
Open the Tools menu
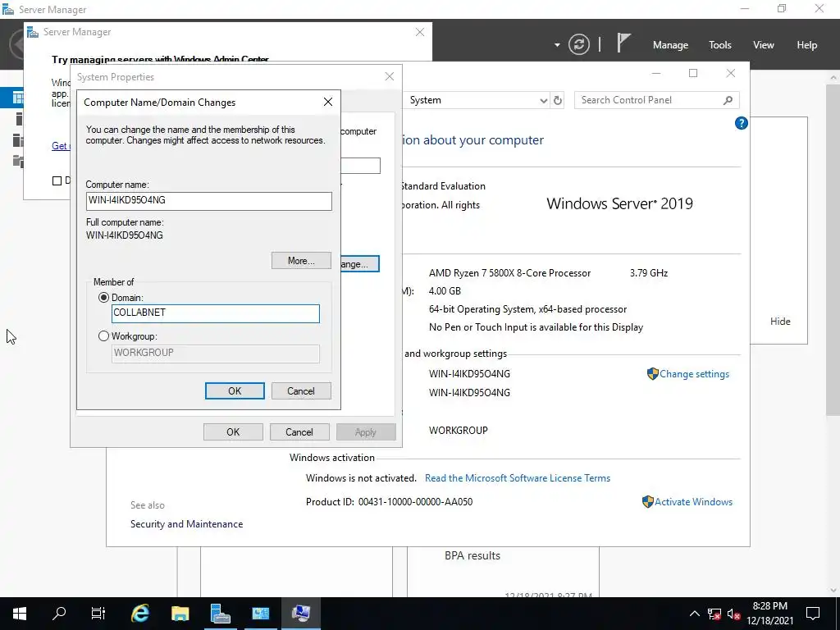pos(719,45)
